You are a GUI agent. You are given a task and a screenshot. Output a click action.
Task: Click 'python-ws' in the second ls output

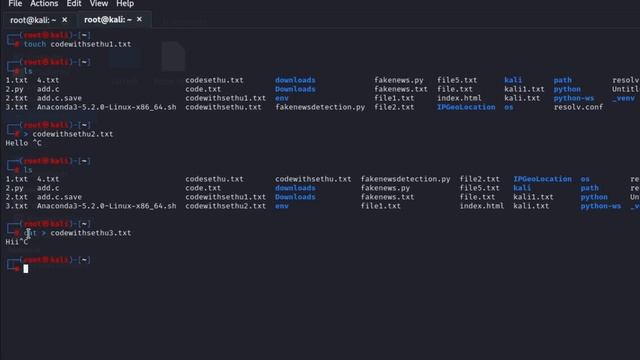pyautogui.click(x=601, y=206)
